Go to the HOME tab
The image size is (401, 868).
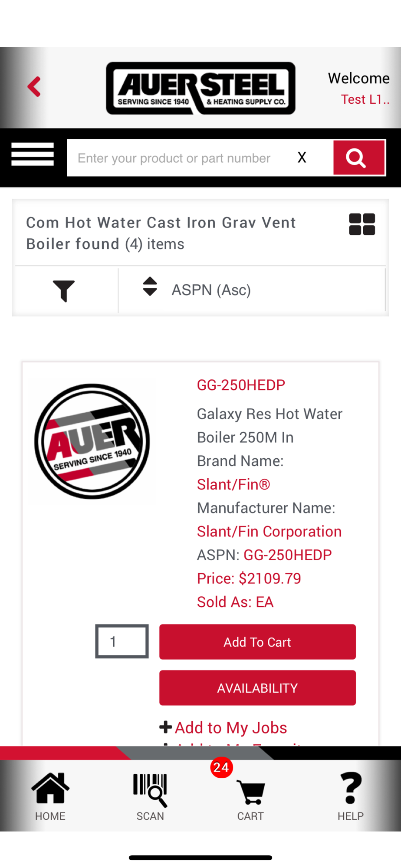click(x=50, y=797)
